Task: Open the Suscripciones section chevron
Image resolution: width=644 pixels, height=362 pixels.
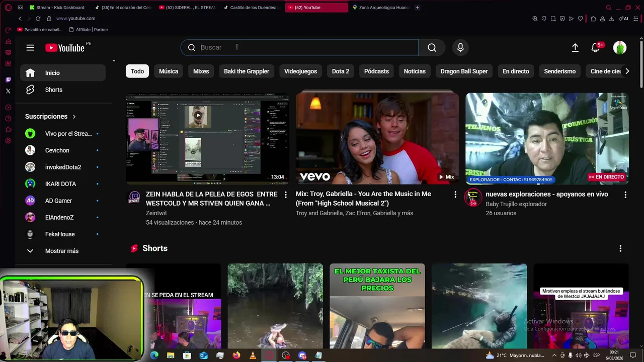Action: coord(74,117)
